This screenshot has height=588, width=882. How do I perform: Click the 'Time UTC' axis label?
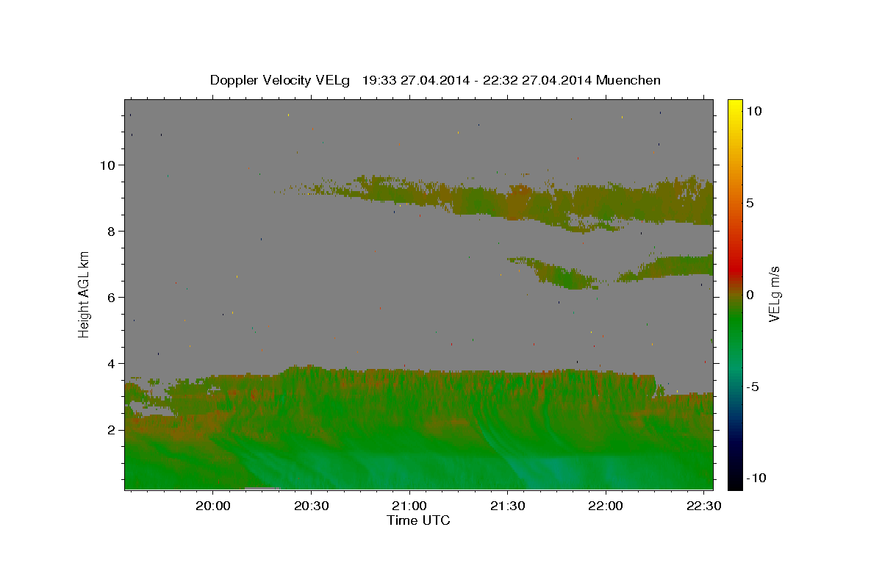418,520
